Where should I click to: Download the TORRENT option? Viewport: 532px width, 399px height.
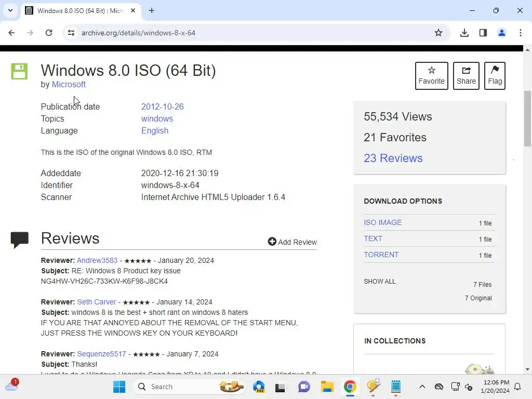tap(381, 255)
